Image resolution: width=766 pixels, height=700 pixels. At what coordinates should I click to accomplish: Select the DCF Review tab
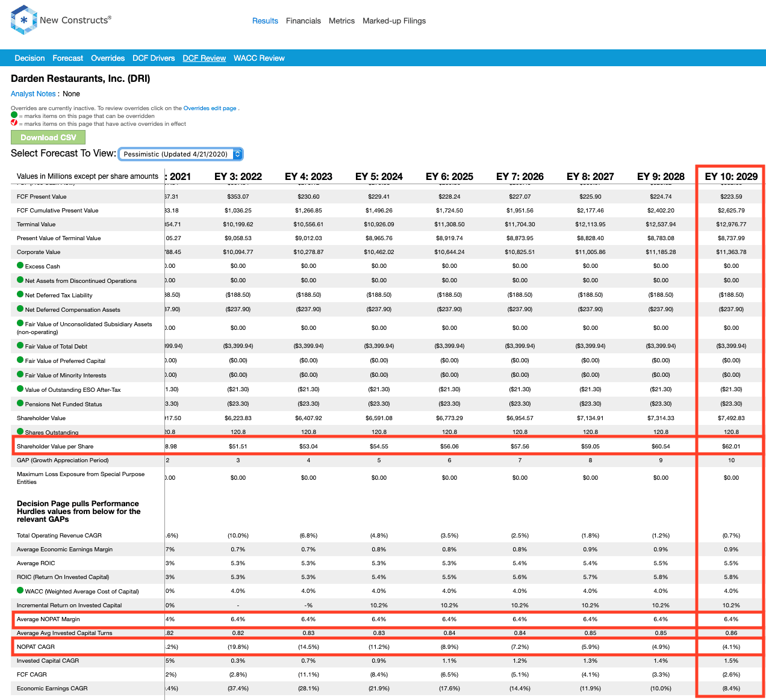click(x=204, y=58)
